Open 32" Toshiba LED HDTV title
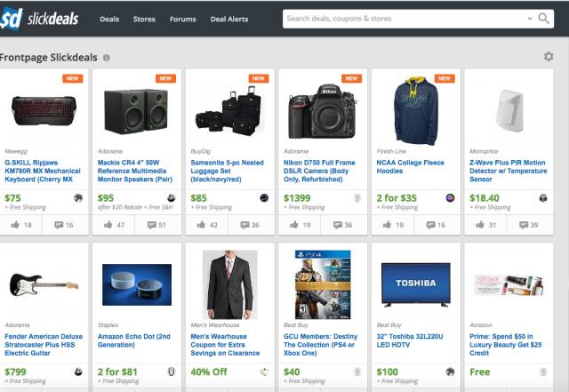 410,340
